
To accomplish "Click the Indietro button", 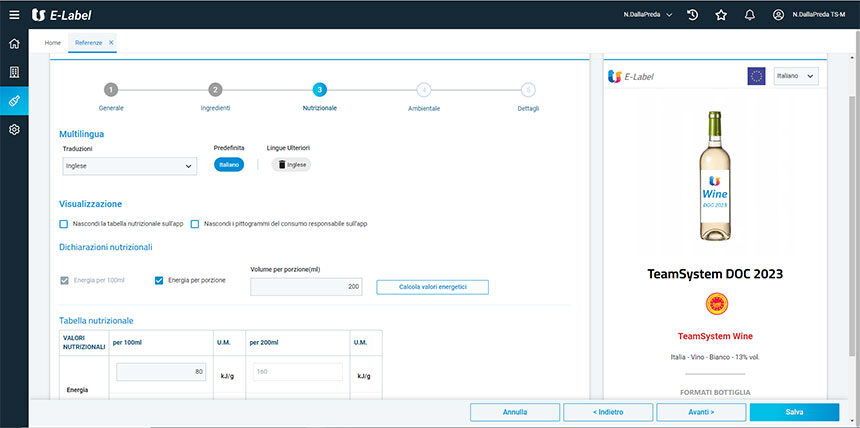I will coord(608,412).
